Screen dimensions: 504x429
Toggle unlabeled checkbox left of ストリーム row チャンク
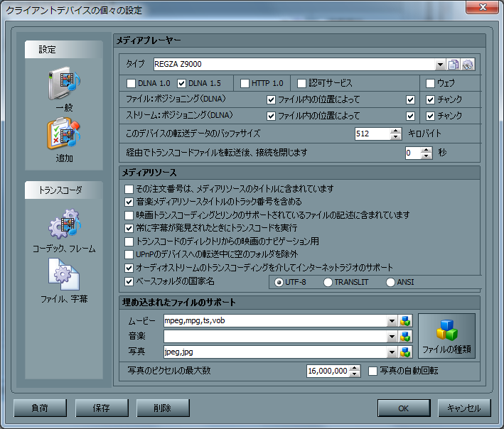click(410, 116)
